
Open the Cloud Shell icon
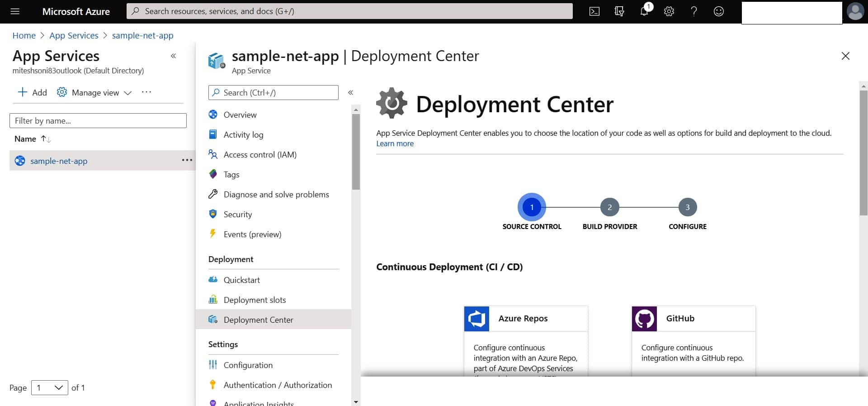tap(594, 11)
